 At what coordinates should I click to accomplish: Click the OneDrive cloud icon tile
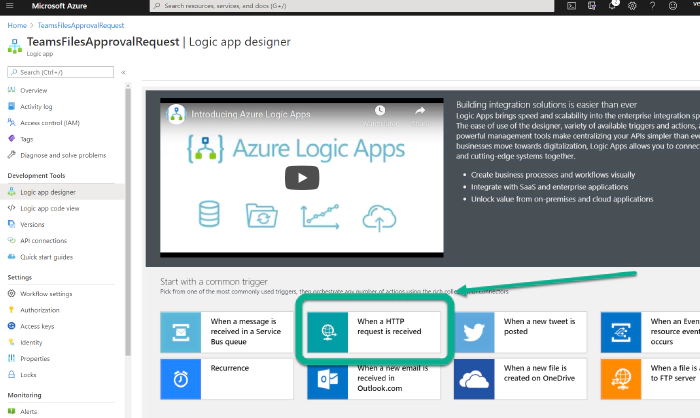(x=474, y=379)
